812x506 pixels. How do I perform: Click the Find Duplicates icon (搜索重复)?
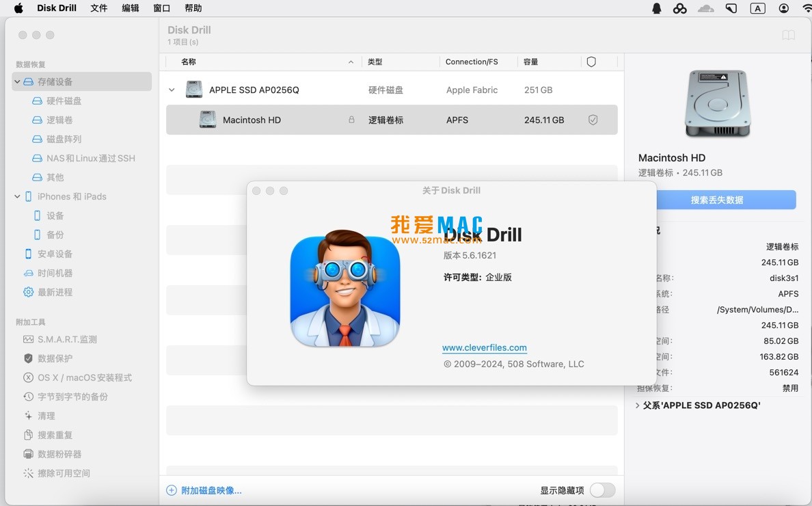click(28, 435)
